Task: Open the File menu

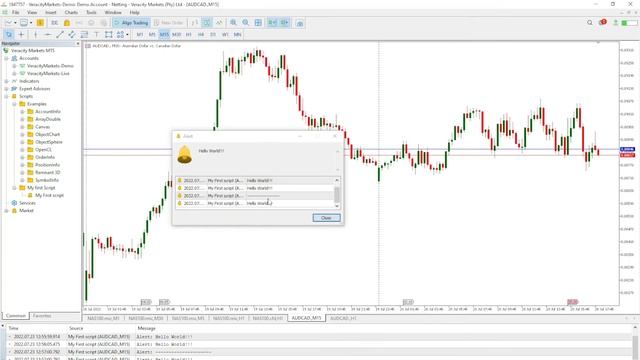Action: click(16, 13)
